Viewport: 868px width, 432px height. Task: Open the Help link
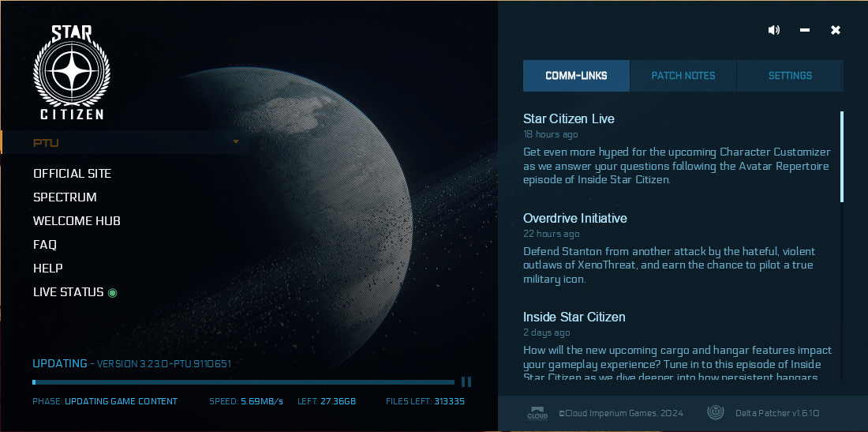(47, 269)
